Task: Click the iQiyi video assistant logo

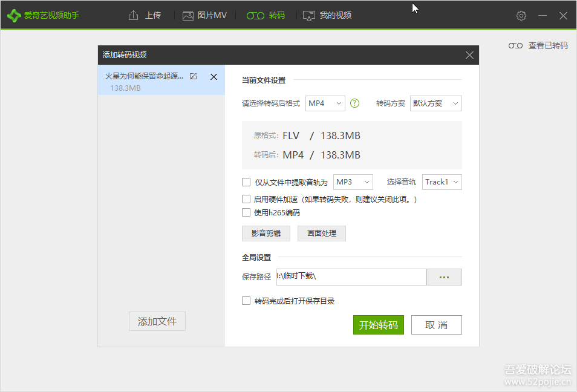Action: pyautogui.click(x=14, y=16)
